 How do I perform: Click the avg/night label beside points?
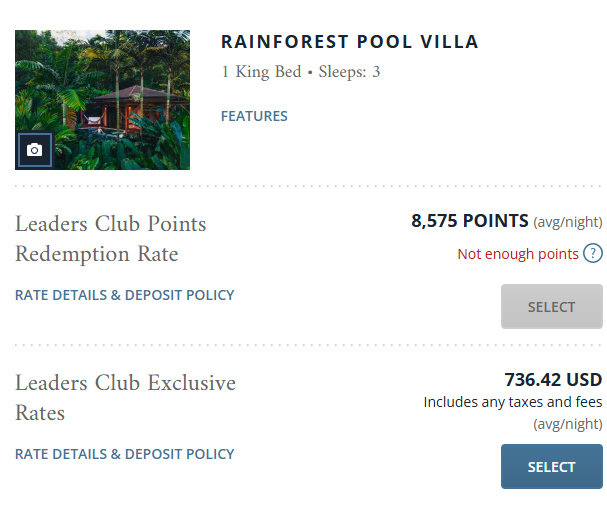coord(568,222)
